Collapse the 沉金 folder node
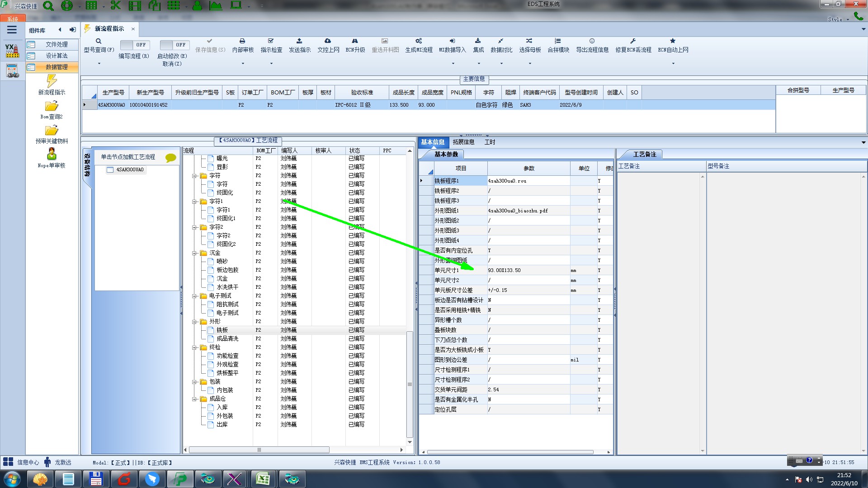 pos(194,253)
